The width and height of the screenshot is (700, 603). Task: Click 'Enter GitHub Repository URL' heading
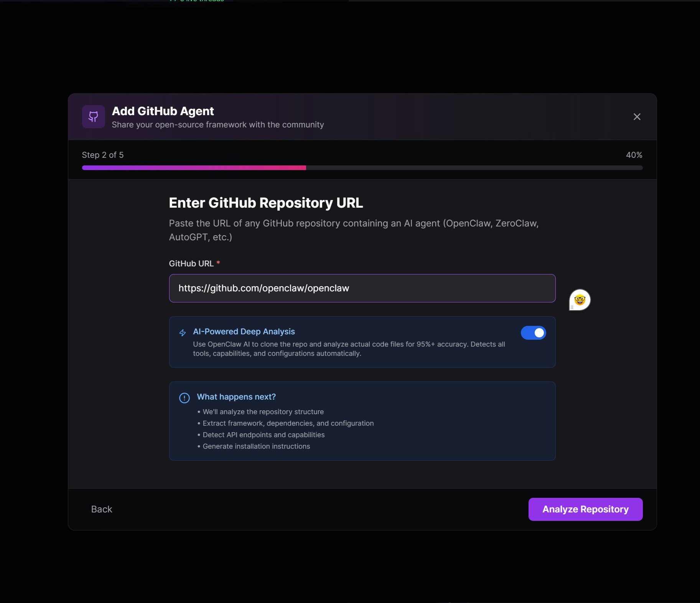pos(266,203)
